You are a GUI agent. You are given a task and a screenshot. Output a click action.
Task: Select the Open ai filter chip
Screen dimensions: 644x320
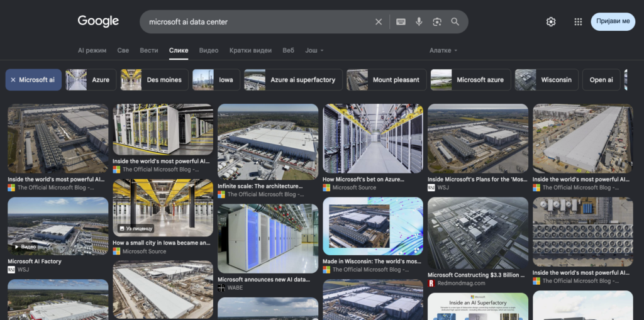pos(601,80)
